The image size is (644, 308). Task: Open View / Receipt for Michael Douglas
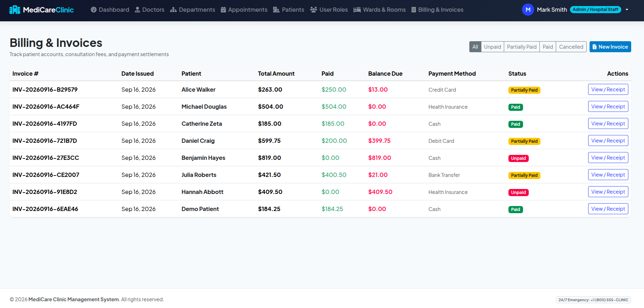click(x=608, y=107)
